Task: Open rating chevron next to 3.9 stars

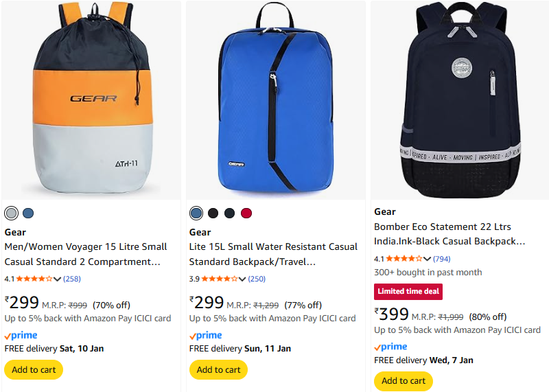Action: (x=242, y=279)
